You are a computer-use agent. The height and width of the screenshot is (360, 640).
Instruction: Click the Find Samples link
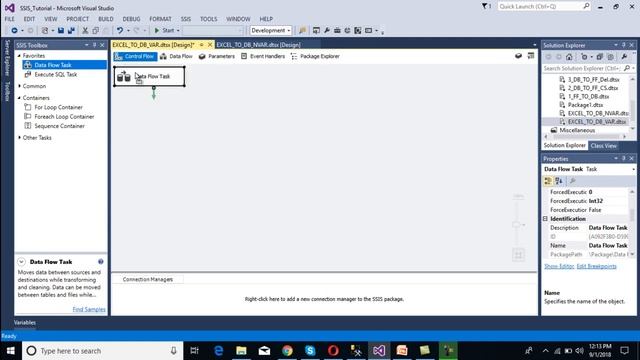[x=89, y=309]
